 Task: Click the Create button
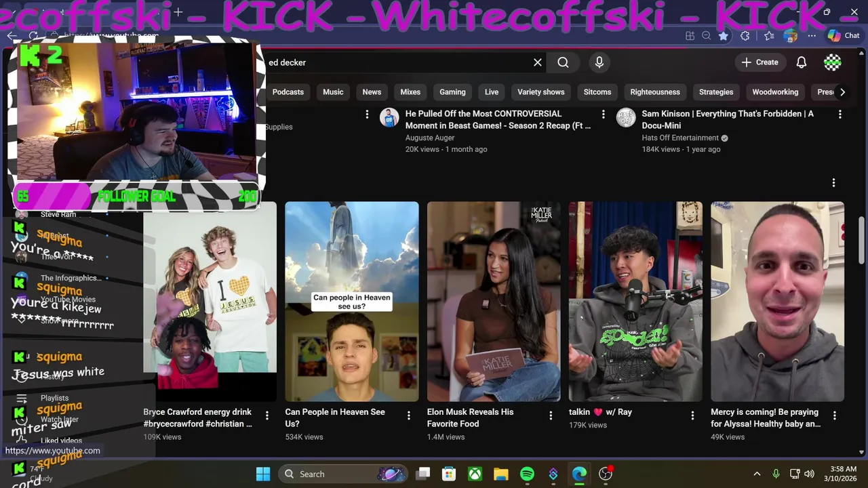759,62
